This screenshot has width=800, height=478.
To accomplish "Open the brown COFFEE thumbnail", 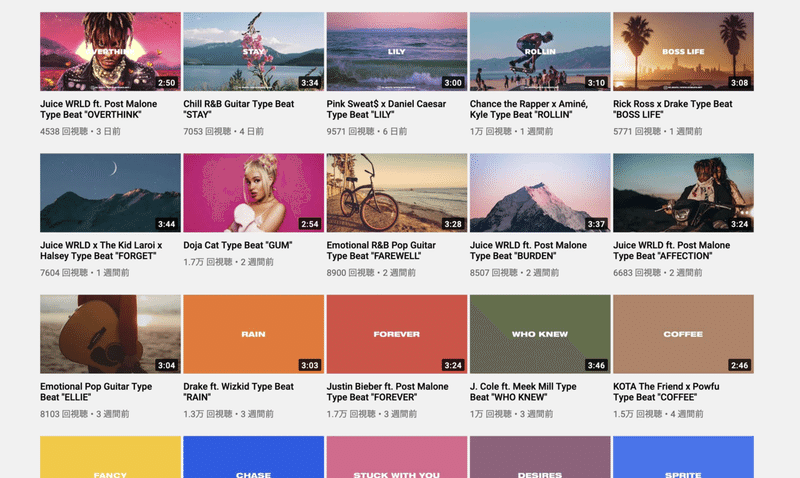I will (683, 334).
